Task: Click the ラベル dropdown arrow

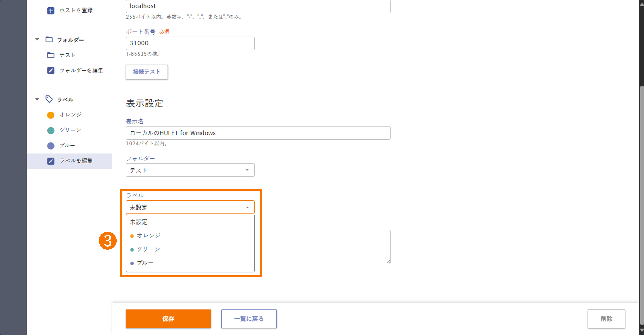Action: pos(247,207)
